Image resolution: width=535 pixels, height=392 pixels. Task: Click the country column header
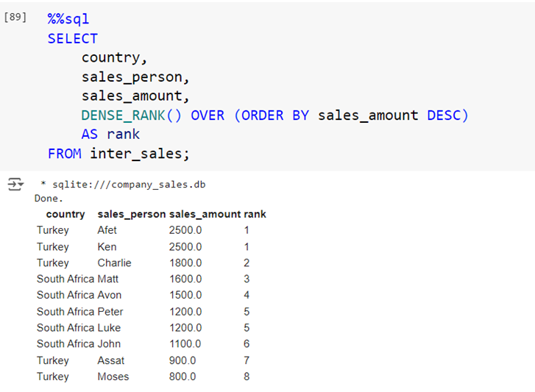coord(65,214)
